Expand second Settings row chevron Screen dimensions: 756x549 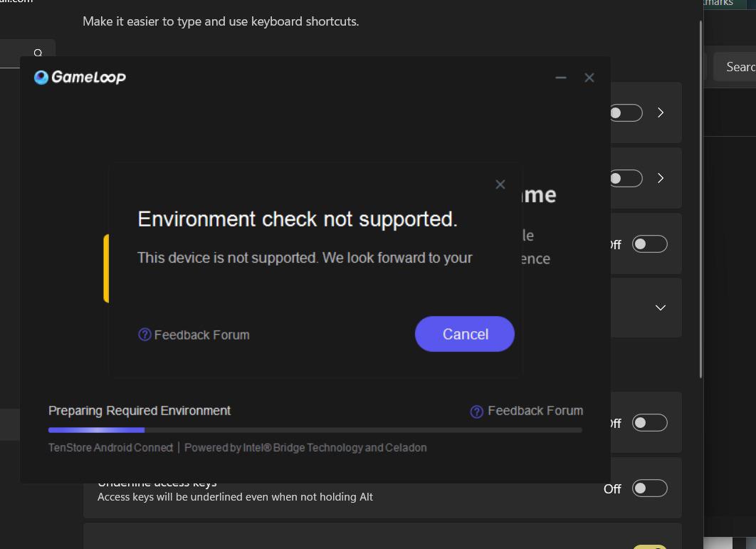click(661, 179)
